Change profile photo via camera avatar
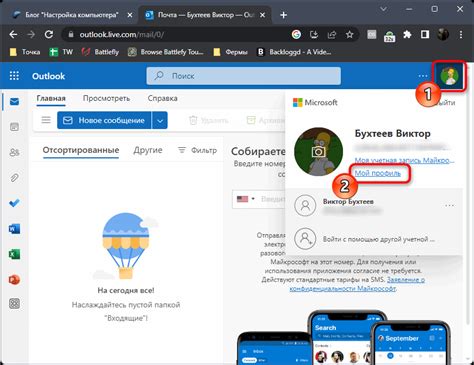This screenshot has height=365, width=474. tap(318, 152)
